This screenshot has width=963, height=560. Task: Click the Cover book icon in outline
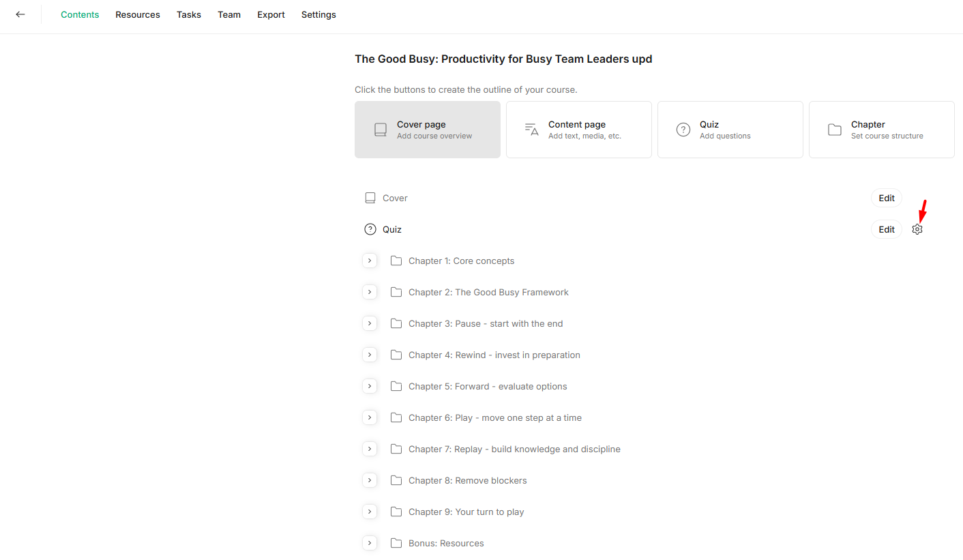[x=370, y=198]
